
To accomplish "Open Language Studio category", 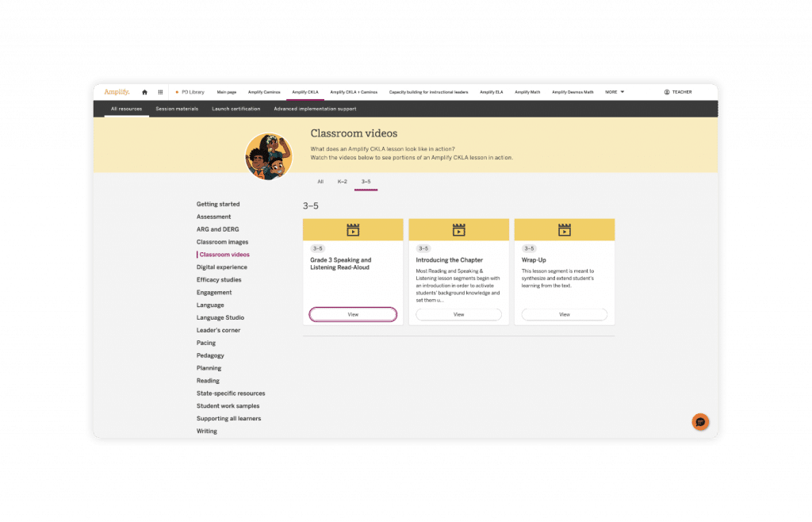I will click(x=220, y=317).
